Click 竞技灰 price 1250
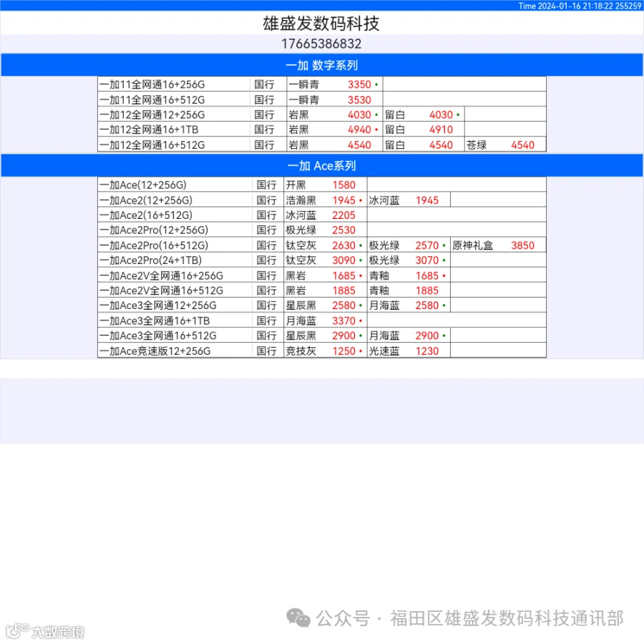Image resolution: width=644 pixels, height=644 pixels. pos(343,351)
